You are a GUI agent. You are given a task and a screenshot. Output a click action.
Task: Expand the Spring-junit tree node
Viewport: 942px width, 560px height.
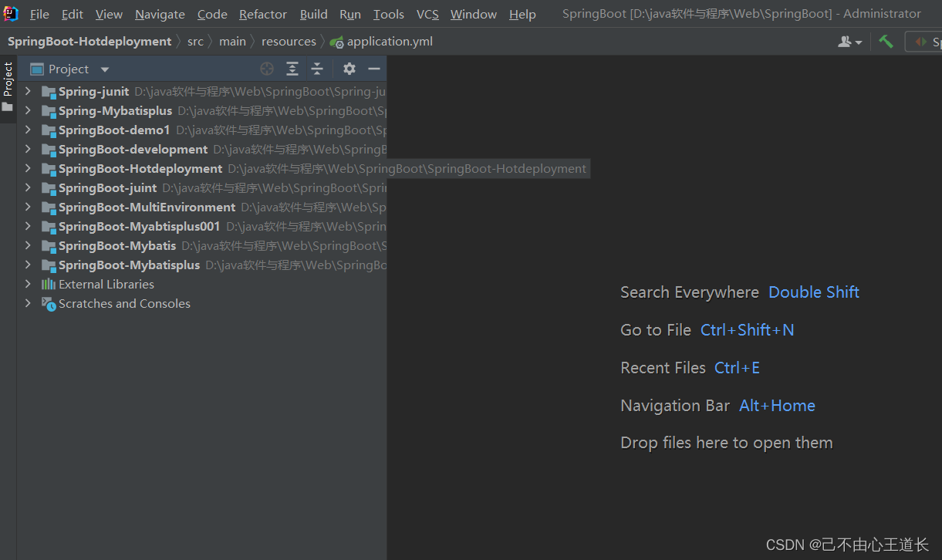pos(28,91)
